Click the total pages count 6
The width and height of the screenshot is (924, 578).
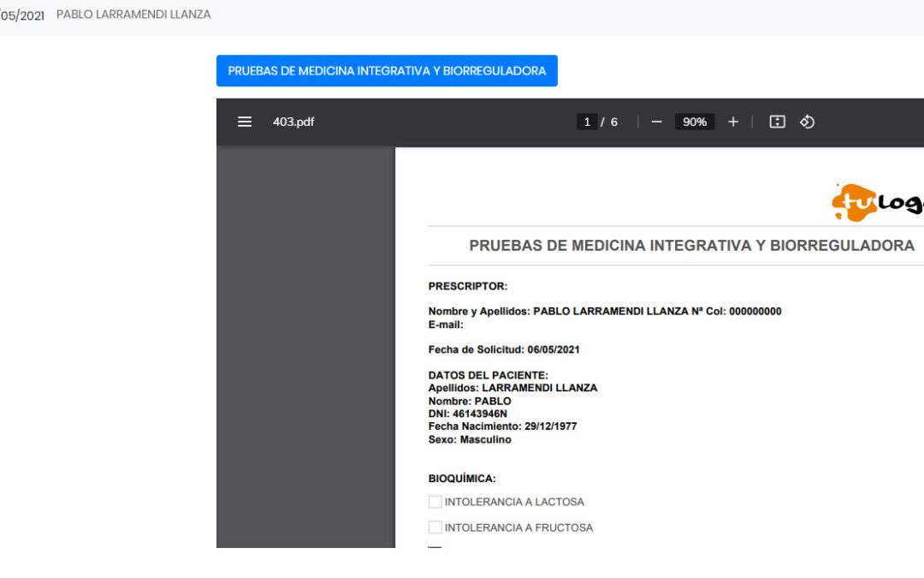click(x=614, y=122)
